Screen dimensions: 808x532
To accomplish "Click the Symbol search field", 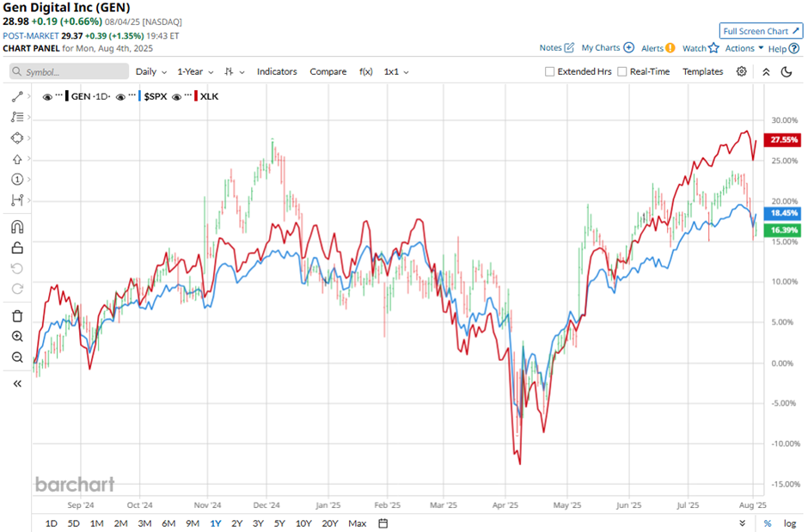I will (69, 71).
